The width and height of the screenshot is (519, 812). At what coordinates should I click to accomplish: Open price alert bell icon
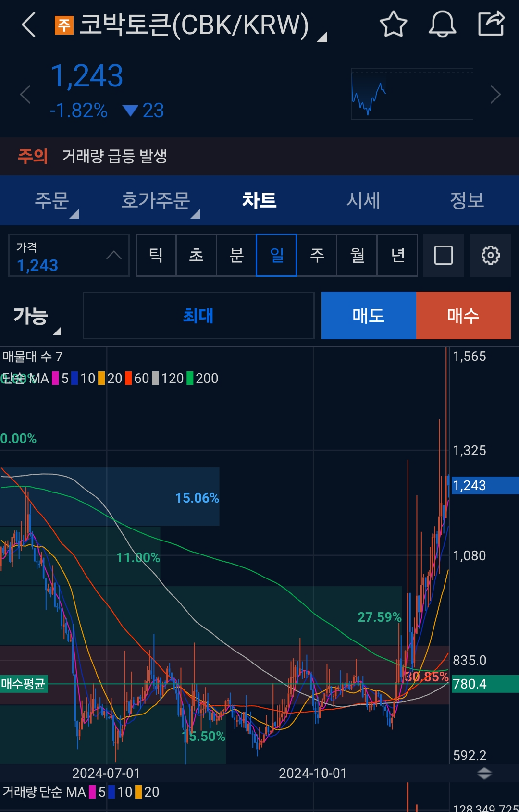(442, 24)
